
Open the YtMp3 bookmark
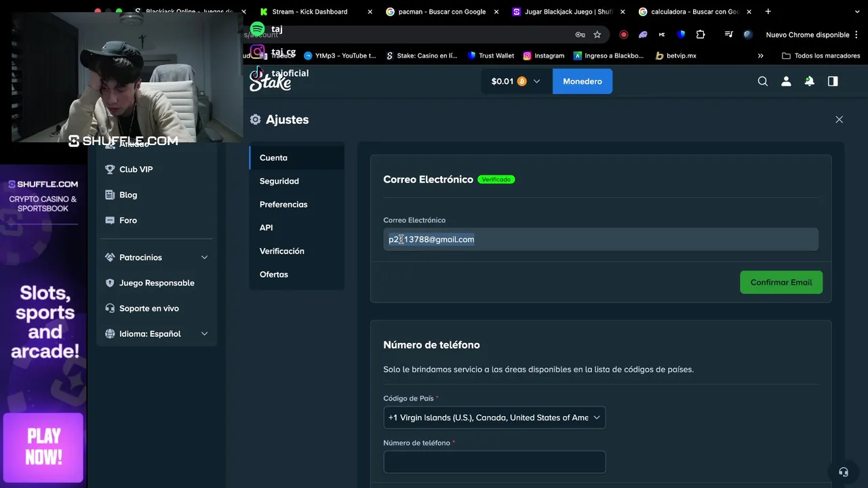[340, 56]
